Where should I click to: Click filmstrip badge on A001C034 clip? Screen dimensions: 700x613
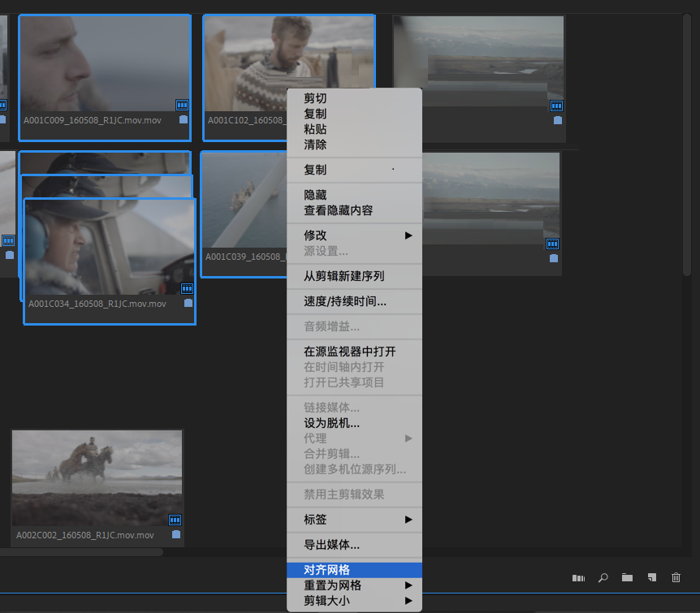(x=187, y=288)
